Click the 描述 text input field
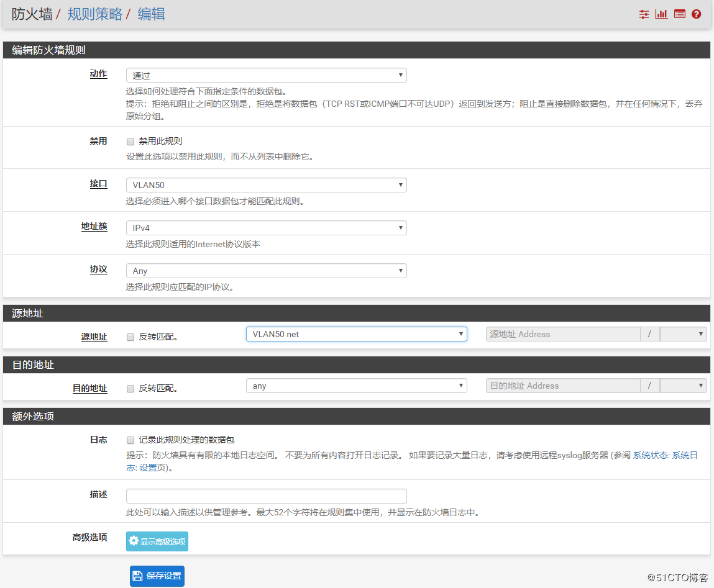The image size is (714, 588). click(x=266, y=496)
